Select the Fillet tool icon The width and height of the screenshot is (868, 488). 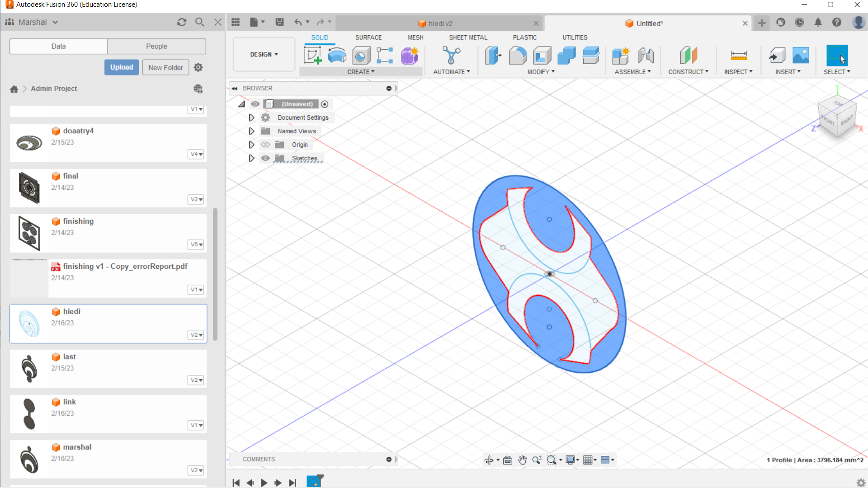click(x=518, y=56)
